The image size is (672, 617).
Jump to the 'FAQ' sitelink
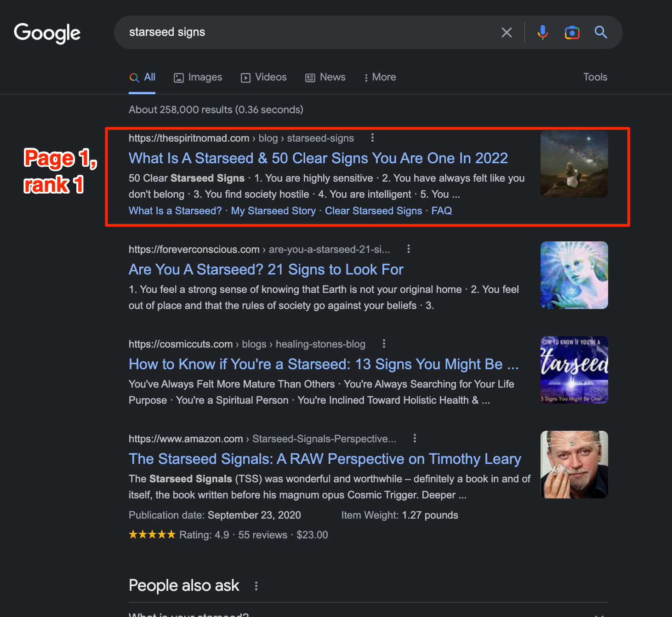(442, 211)
